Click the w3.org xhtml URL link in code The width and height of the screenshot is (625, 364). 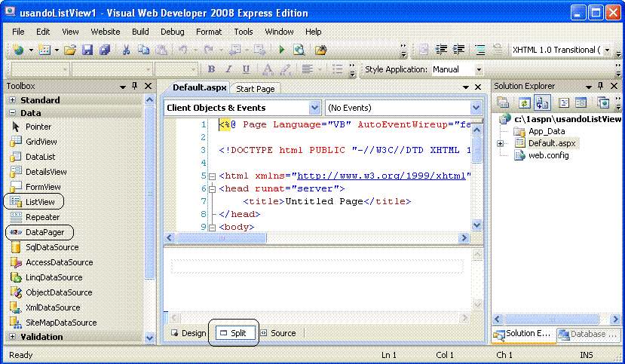[381, 176]
